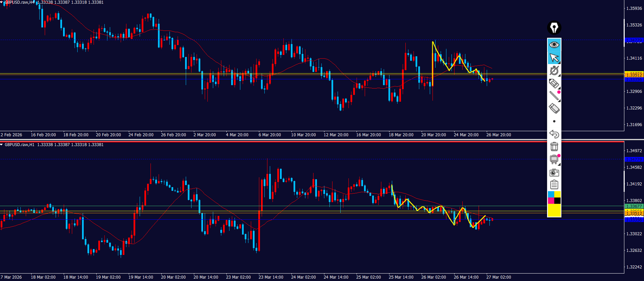Click the 1.33512 price label on H4 chart
Viewport: 644px width, 281px height.
(633, 75)
